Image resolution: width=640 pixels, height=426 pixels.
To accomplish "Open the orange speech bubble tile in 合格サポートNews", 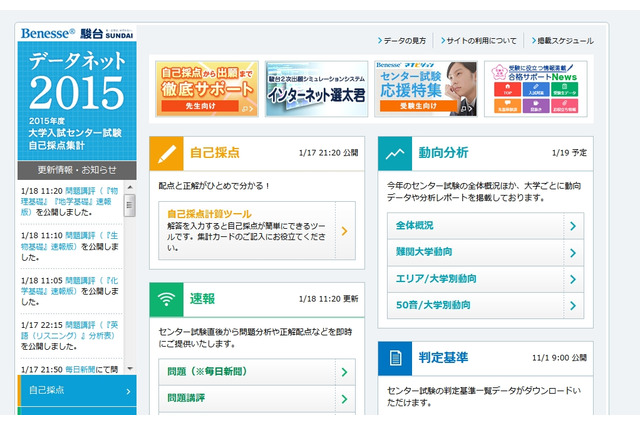I will [507, 106].
